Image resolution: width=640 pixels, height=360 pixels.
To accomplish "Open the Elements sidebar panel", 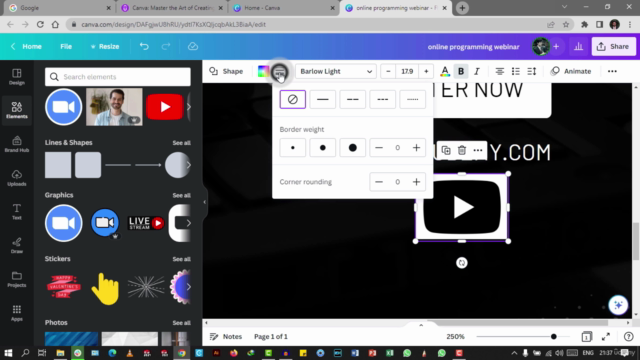I will pos(17,110).
